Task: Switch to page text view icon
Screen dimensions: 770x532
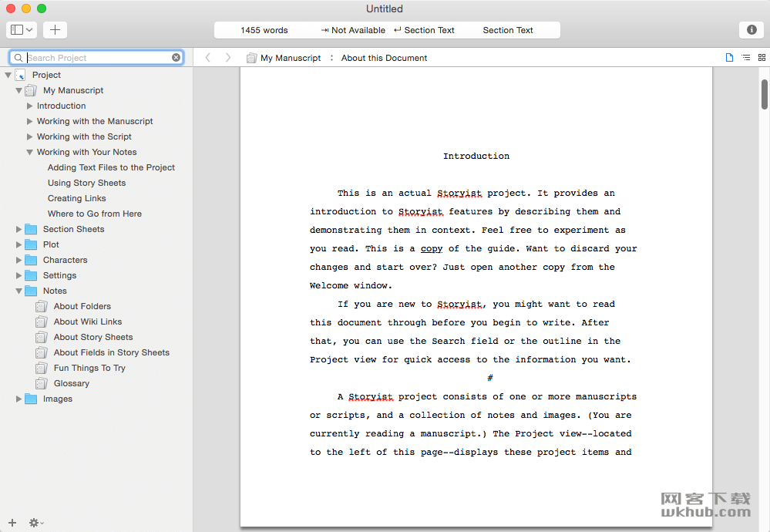Action: click(729, 58)
